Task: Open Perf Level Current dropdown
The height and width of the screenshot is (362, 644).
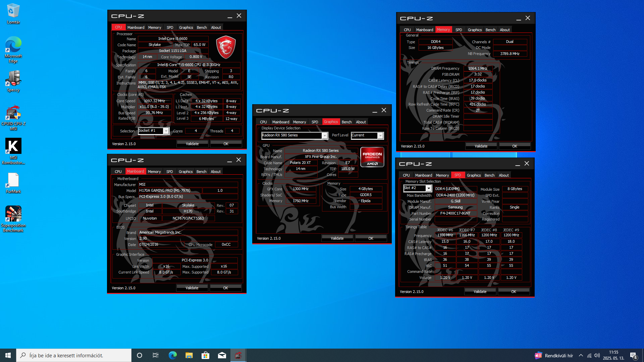Action: pyautogui.click(x=367, y=135)
